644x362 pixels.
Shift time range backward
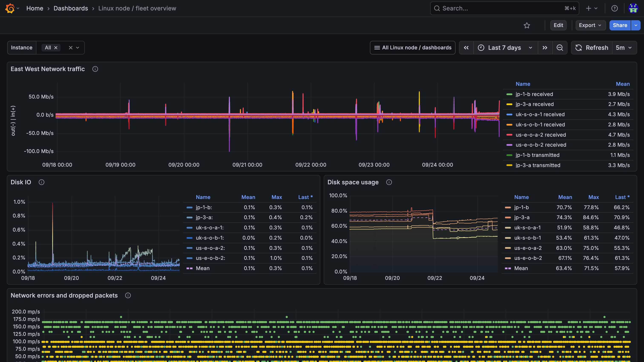466,48
